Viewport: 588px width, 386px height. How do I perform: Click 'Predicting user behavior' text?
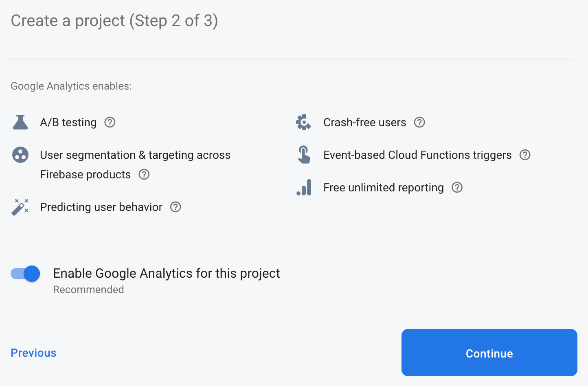[x=101, y=207]
